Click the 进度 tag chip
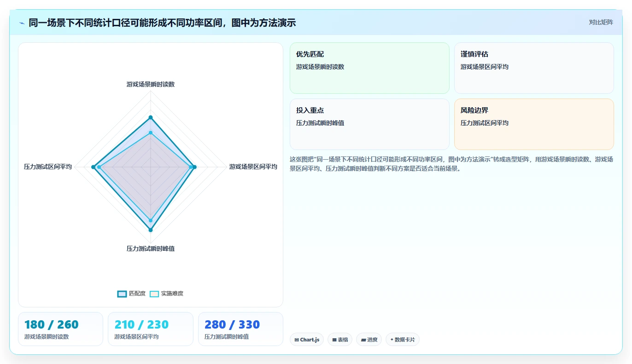The height and width of the screenshot is (364, 632). (x=369, y=340)
